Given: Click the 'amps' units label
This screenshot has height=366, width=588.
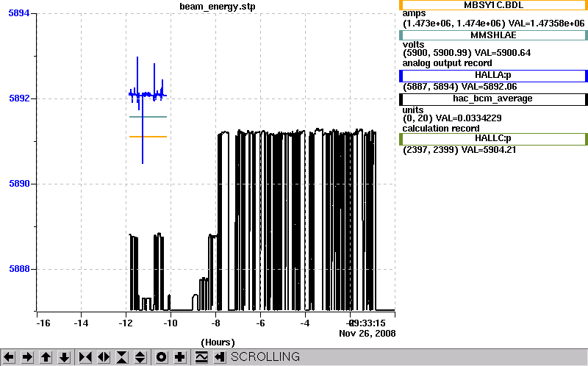Looking at the screenshot, I should 414,14.
